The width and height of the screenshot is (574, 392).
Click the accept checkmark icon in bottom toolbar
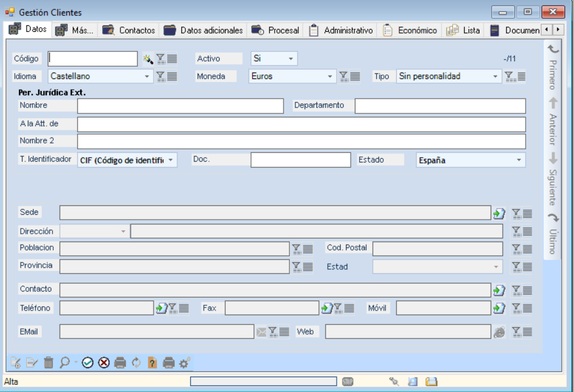[x=88, y=362]
